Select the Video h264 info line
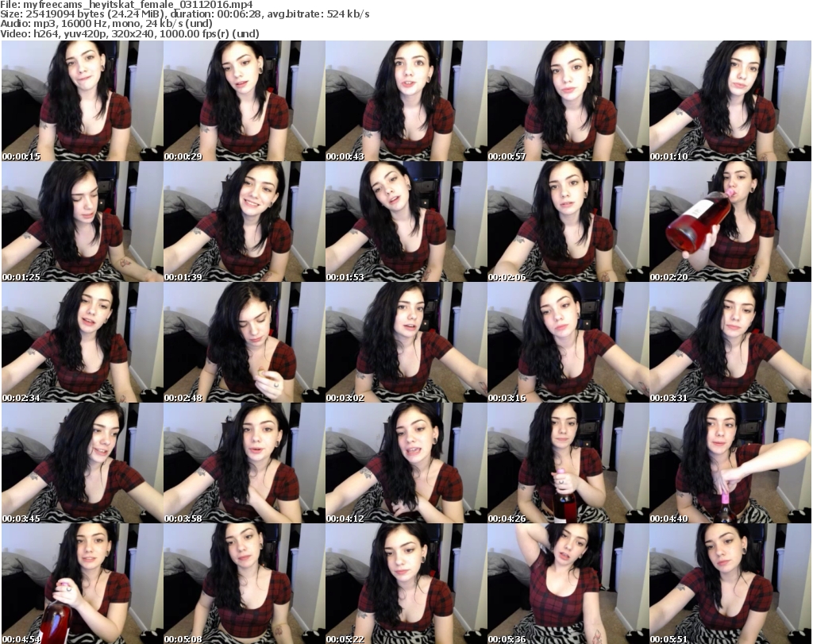The width and height of the screenshot is (813, 644). coord(129,33)
